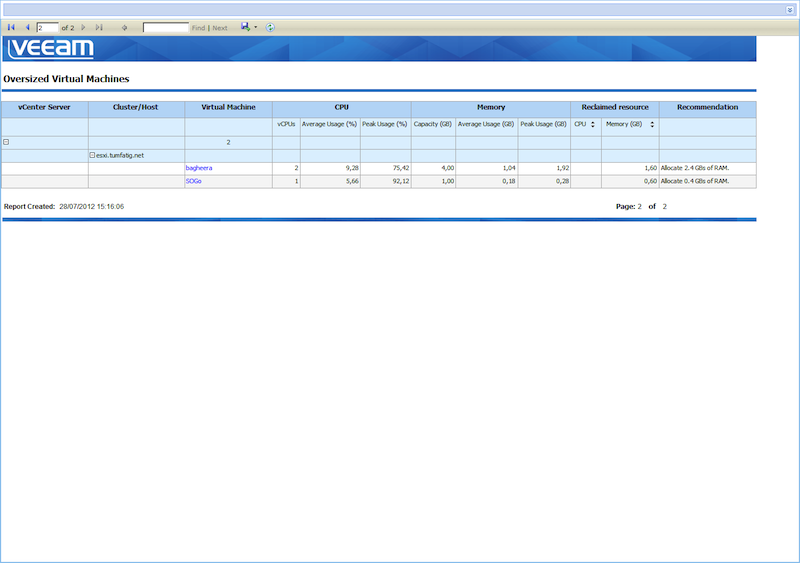Click the Average Usage (%) subheader

click(x=330, y=124)
